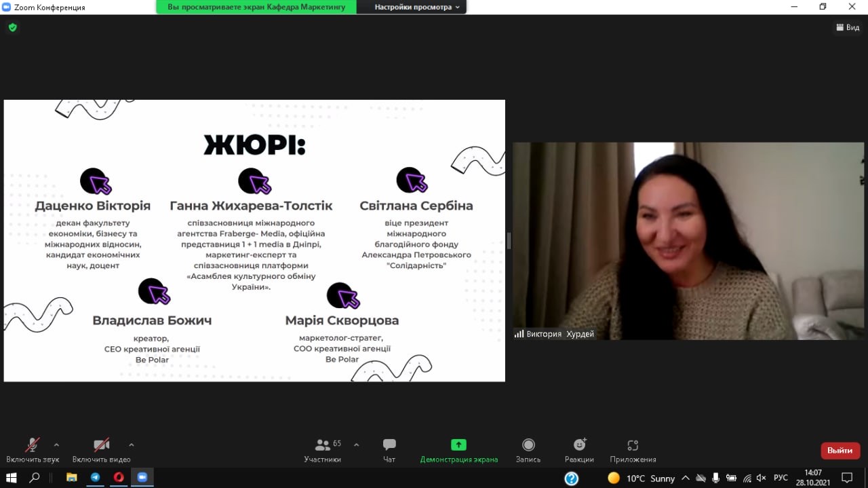Unmute the microphone with Включить звук

tap(33, 451)
